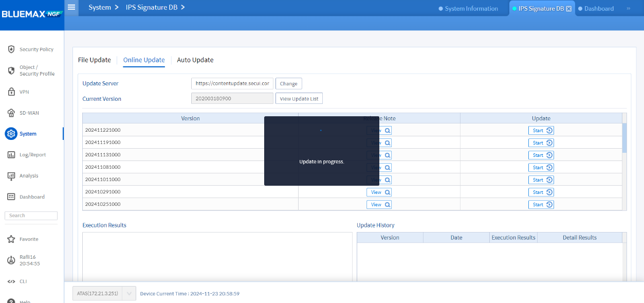This screenshot has height=303, width=644.
Task: View release note for 202410251000
Action: point(379,205)
